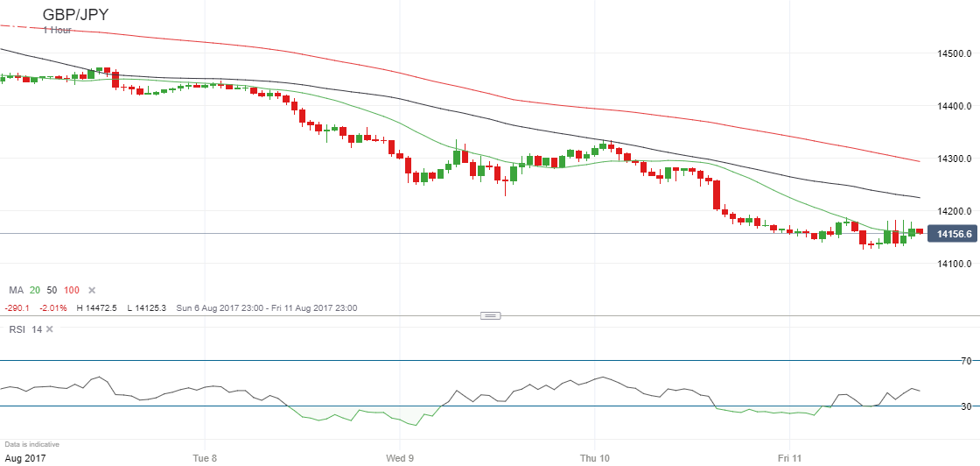Select the MA 50 period label
980x466 pixels.
click(x=52, y=290)
